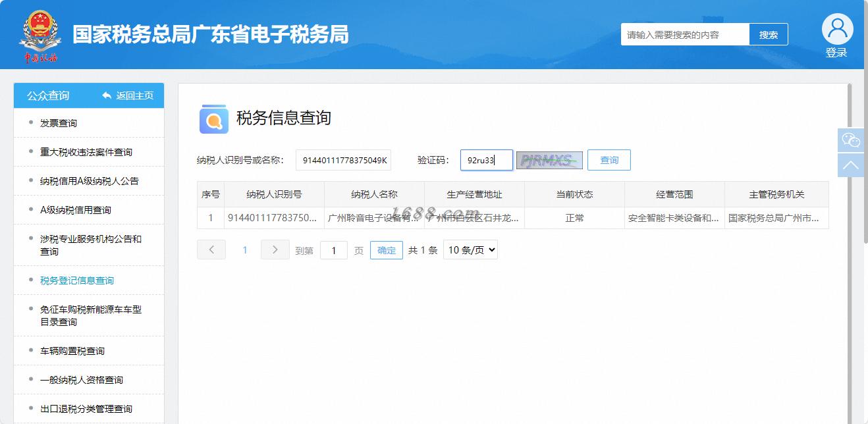Screen dimensions: 868x424
Task: Click the 经营范围 column header
Action: (674, 194)
